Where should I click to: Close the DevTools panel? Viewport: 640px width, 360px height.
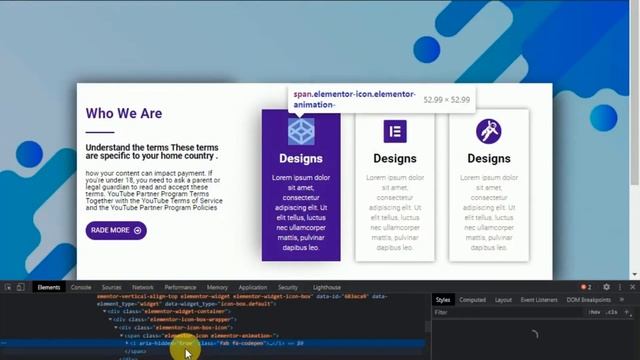click(633, 287)
